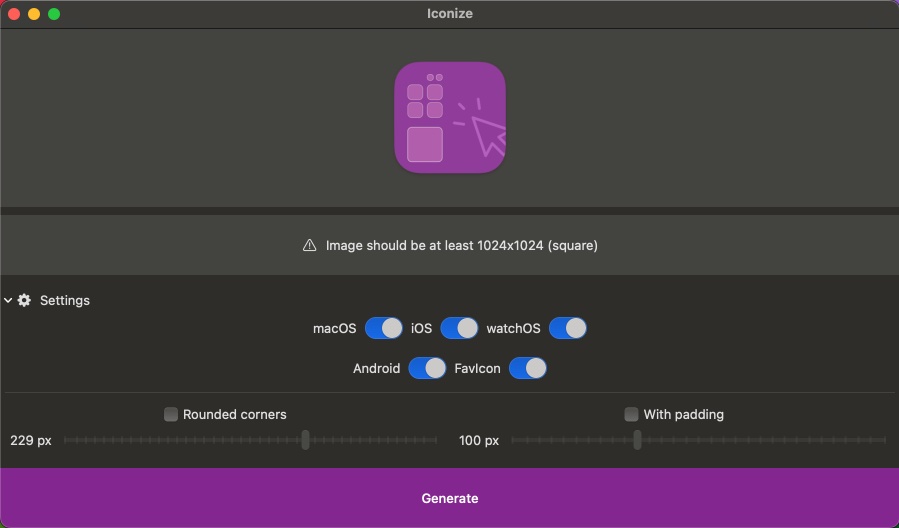Screen dimensions: 899x528
Task: Collapse the Settings section chevron
Action: point(8,300)
